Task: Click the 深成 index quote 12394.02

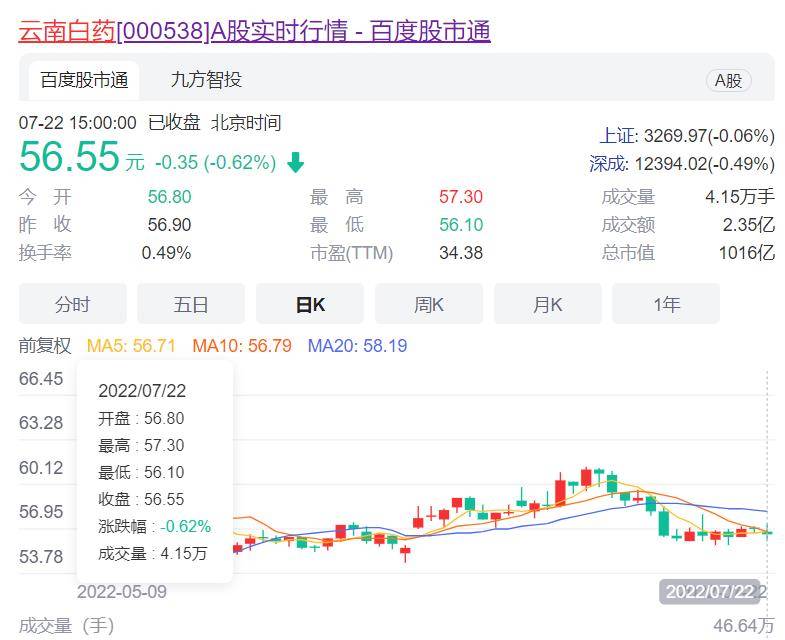Action: 682,164
